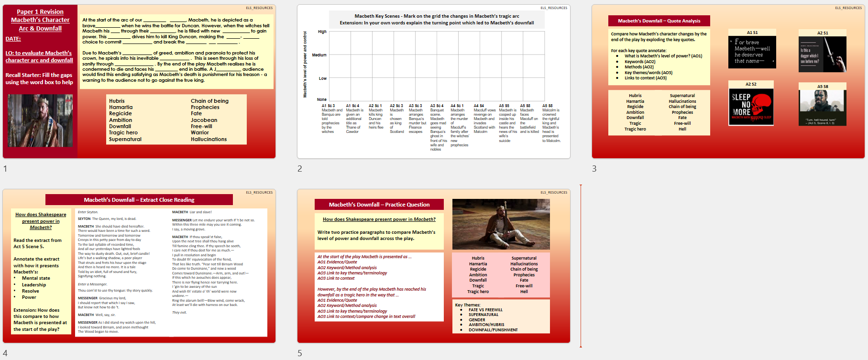Select the king portrait image on slide 1
The image size is (868, 360).
pos(40,120)
